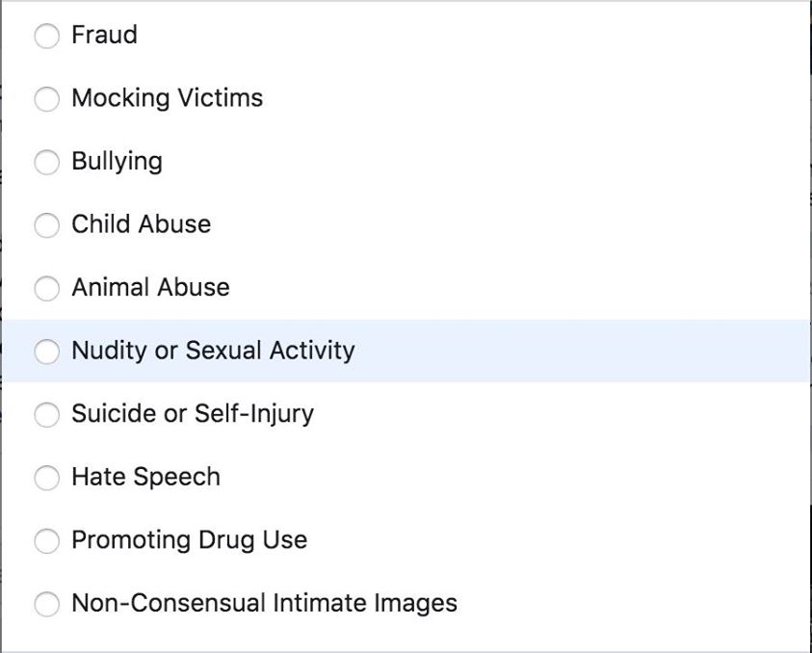Click the "Mocking Victims" option text
This screenshot has height=653, width=812.
click(167, 98)
